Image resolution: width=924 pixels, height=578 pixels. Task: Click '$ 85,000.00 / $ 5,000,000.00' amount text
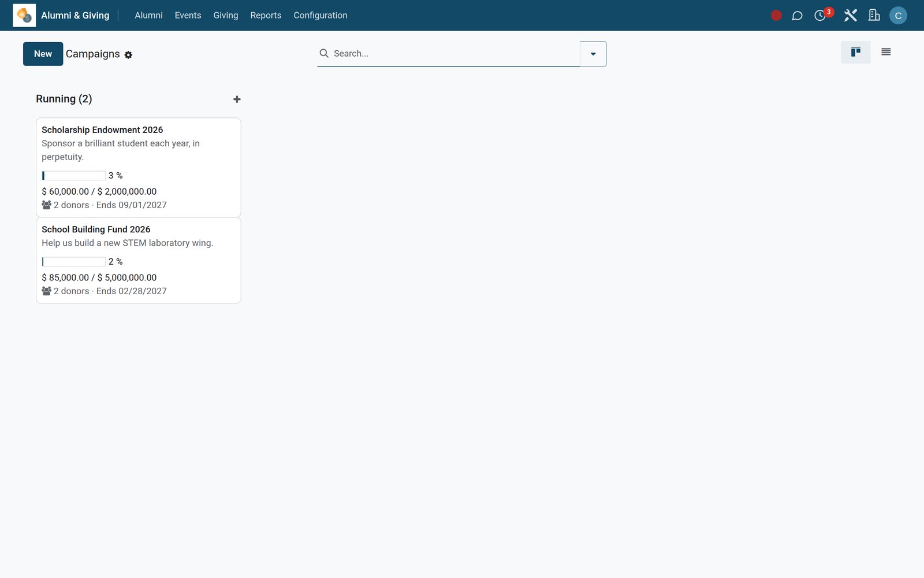[99, 277]
